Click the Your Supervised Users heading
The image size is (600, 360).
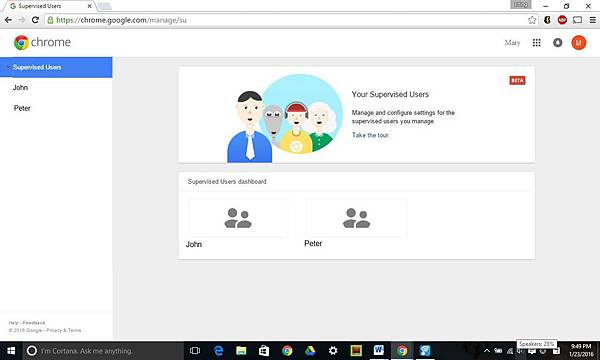click(x=390, y=94)
